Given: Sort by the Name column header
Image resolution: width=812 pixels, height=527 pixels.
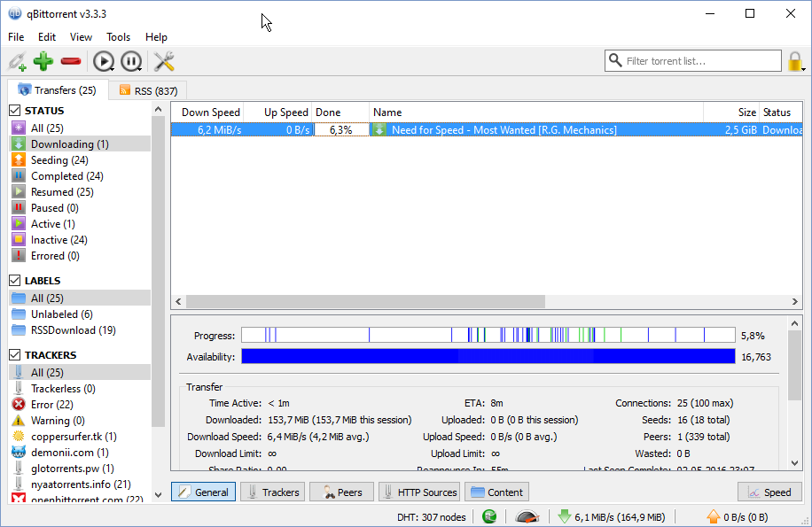Looking at the screenshot, I should click(x=536, y=112).
